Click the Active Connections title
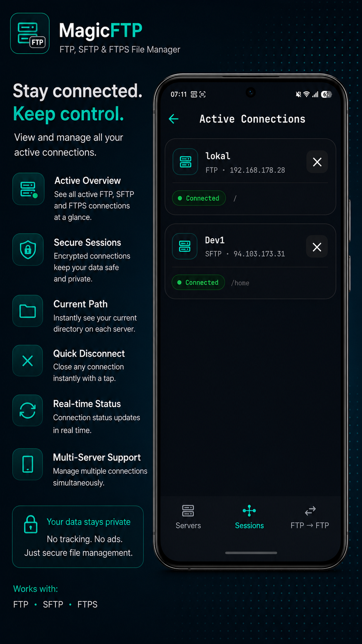This screenshot has height=644, width=362. [252, 119]
